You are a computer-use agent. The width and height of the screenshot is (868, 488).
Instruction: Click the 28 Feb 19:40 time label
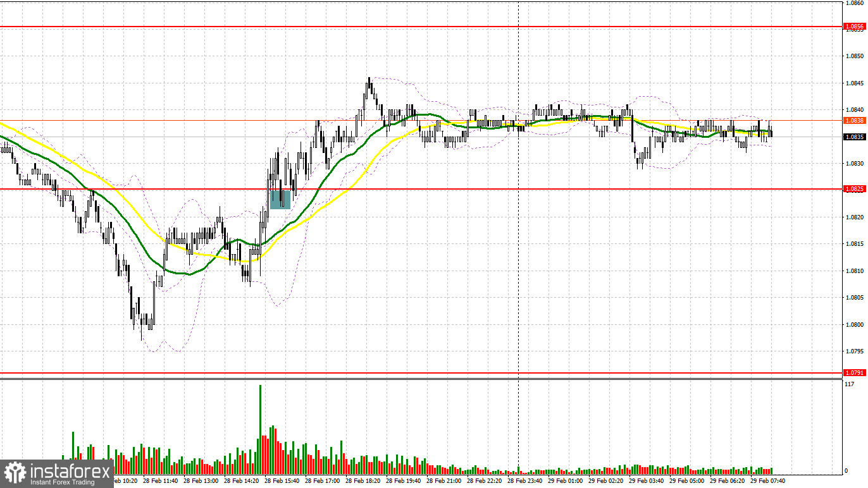click(x=404, y=480)
